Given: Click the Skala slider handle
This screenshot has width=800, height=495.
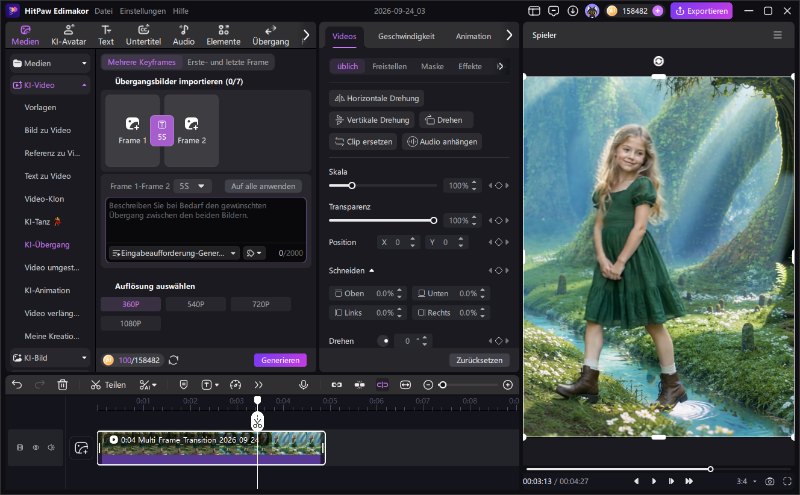Looking at the screenshot, I should pos(352,186).
